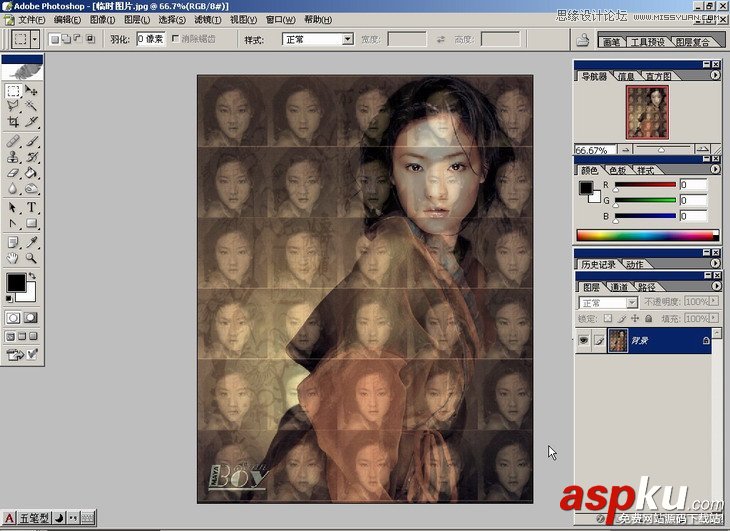This screenshot has width=730, height=531.
Task: Switch to the 直方图 histogram tab
Action: 658,76
